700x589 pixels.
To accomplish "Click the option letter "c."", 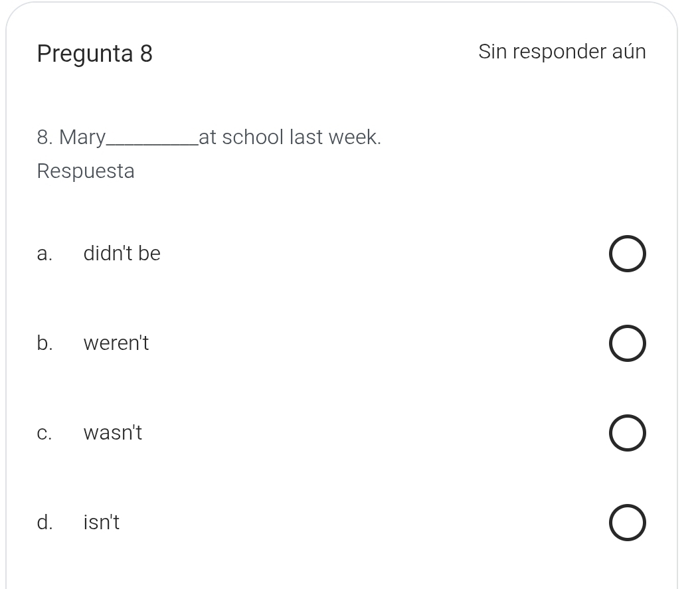I will coord(44,432).
